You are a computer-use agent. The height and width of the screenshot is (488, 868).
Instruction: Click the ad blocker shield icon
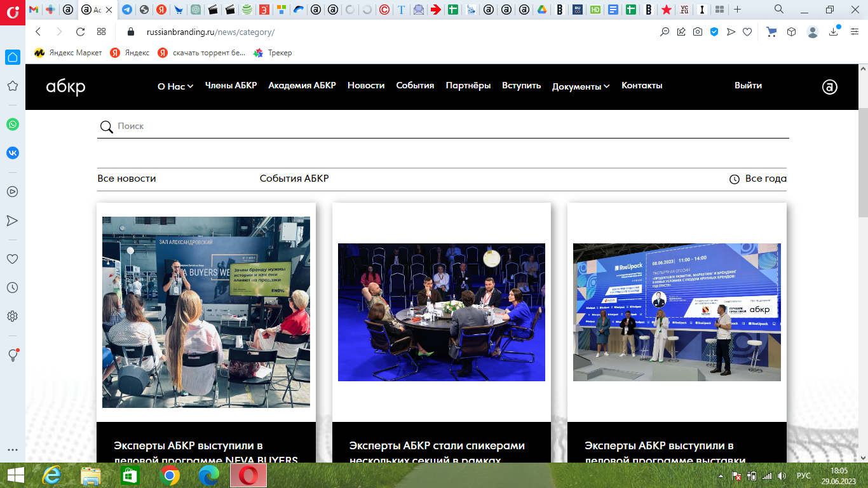(x=714, y=32)
